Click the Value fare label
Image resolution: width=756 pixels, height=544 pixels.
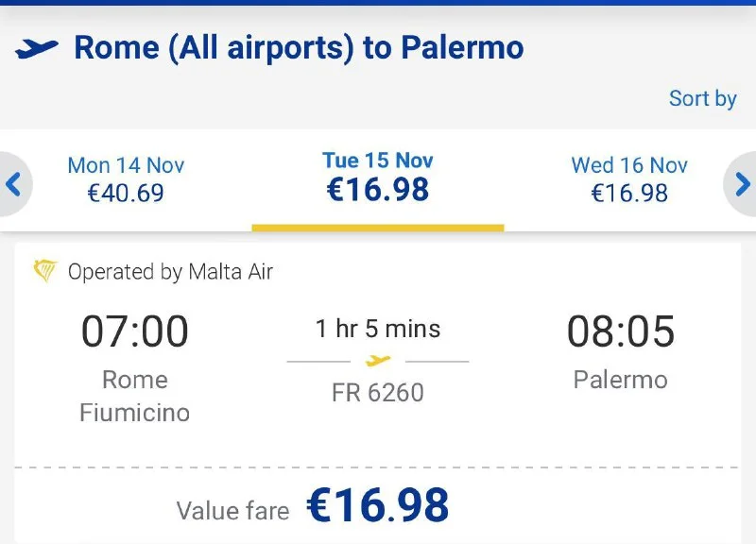point(232,511)
